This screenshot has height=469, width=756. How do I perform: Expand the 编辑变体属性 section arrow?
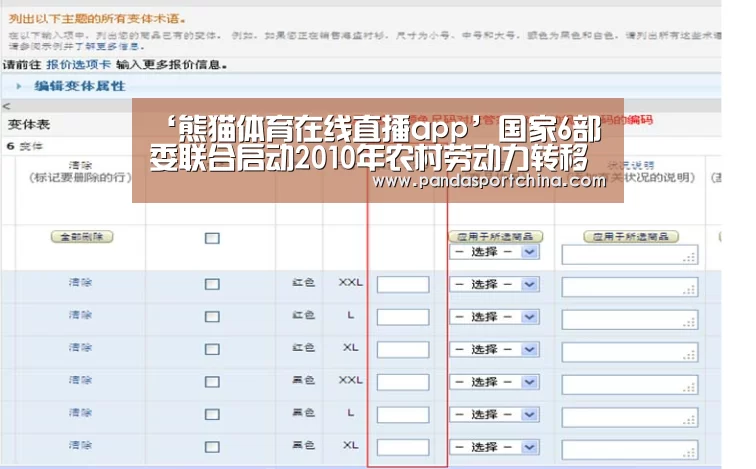point(19,86)
